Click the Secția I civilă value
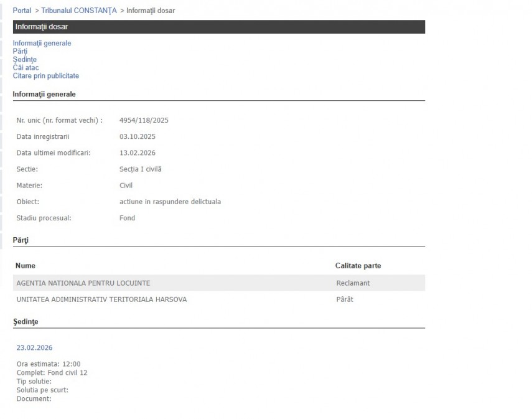Viewport: 532px width, 419px height. tap(140, 169)
